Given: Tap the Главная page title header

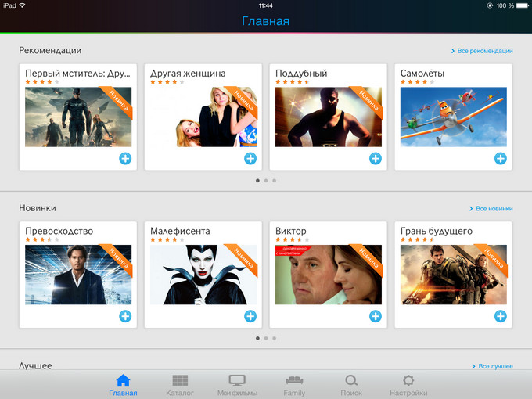Looking at the screenshot, I should (266, 21).
